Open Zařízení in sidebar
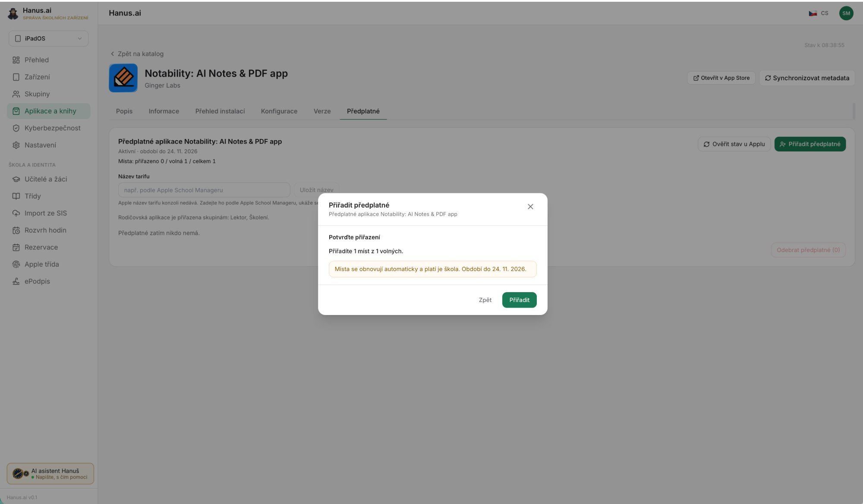Screen dimensions: 863x504 (x=48, y=77)
